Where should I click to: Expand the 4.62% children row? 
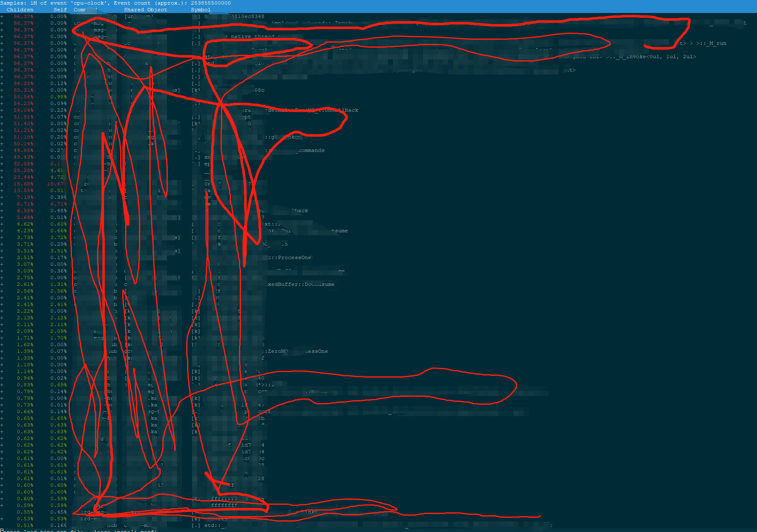[2, 224]
